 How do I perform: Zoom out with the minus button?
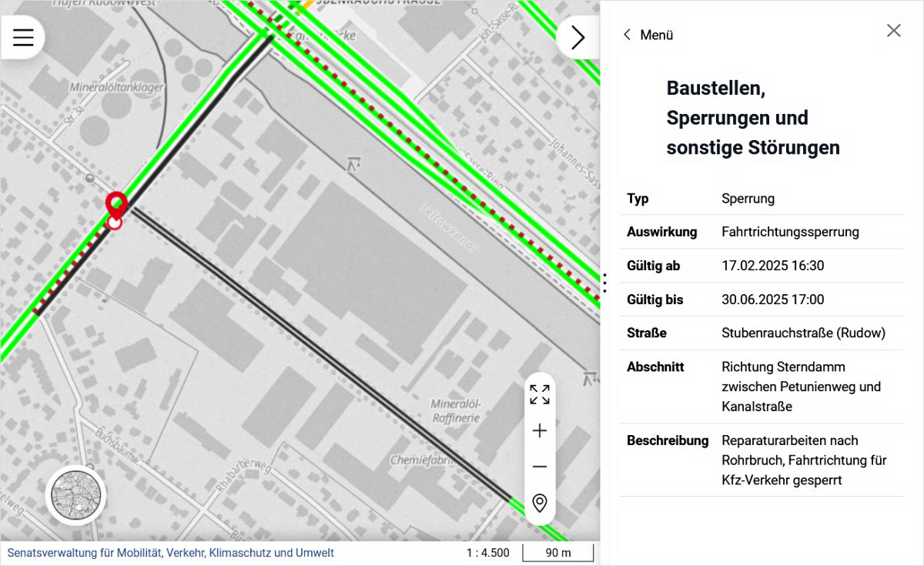tap(540, 467)
